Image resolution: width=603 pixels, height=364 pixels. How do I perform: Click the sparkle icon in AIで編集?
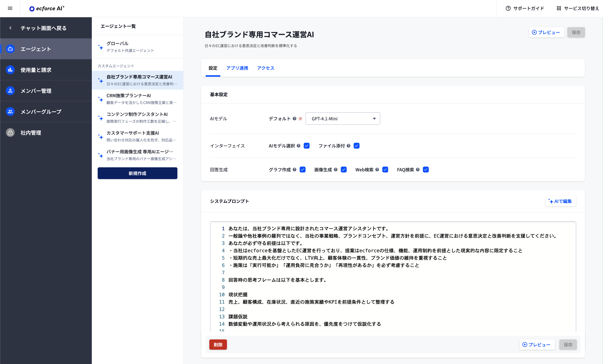551,201
